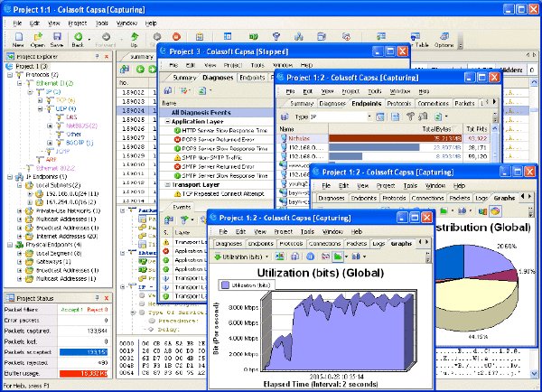Image resolution: width=542 pixels, height=392 pixels.
Task: Select Multicast Addresses (1) under Physical Endpoints
Action: pos(66,278)
